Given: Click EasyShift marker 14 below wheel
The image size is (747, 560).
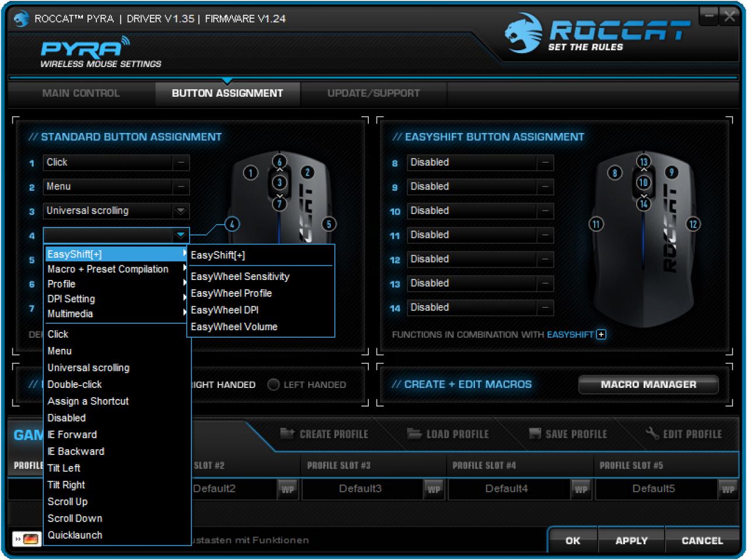Looking at the screenshot, I should (643, 204).
